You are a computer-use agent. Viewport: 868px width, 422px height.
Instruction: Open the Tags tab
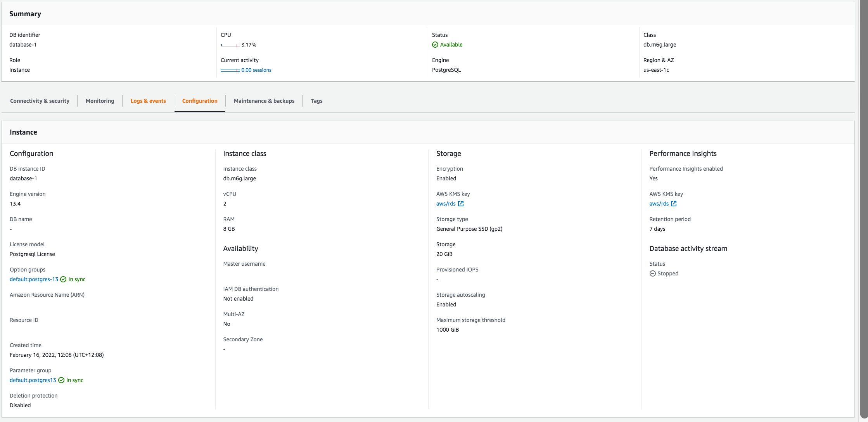pyautogui.click(x=316, y=101)
